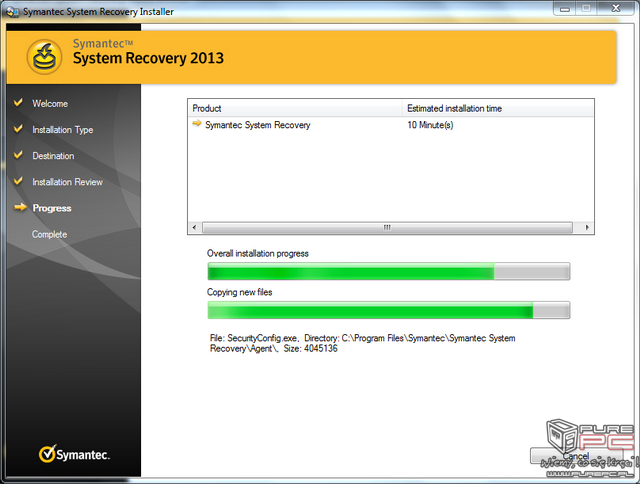Click the yellow arrow beside Progress step
Image resolution: width=640 pixels, height=484 pixels.
pyautogui.click(x=20, y=207)
